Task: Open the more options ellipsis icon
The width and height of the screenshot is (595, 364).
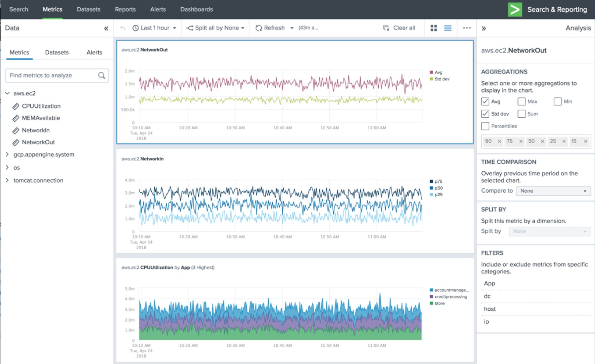Action: click(x=467, y=28)
